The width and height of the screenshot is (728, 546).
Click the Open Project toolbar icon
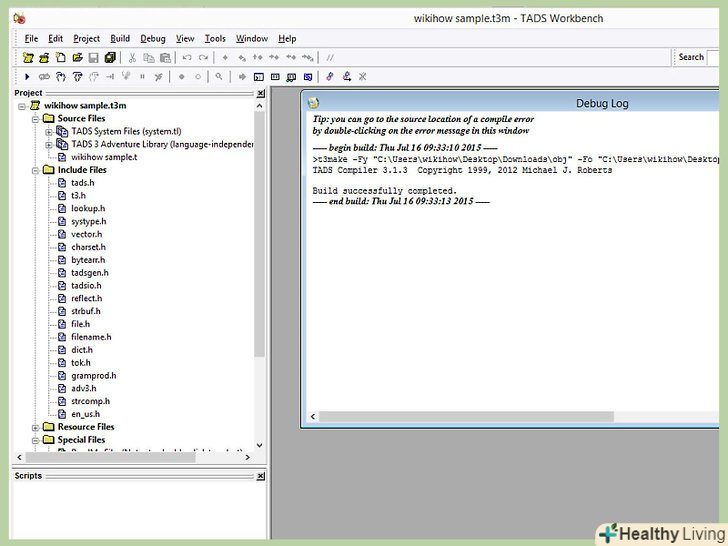(x=44, y=58)
